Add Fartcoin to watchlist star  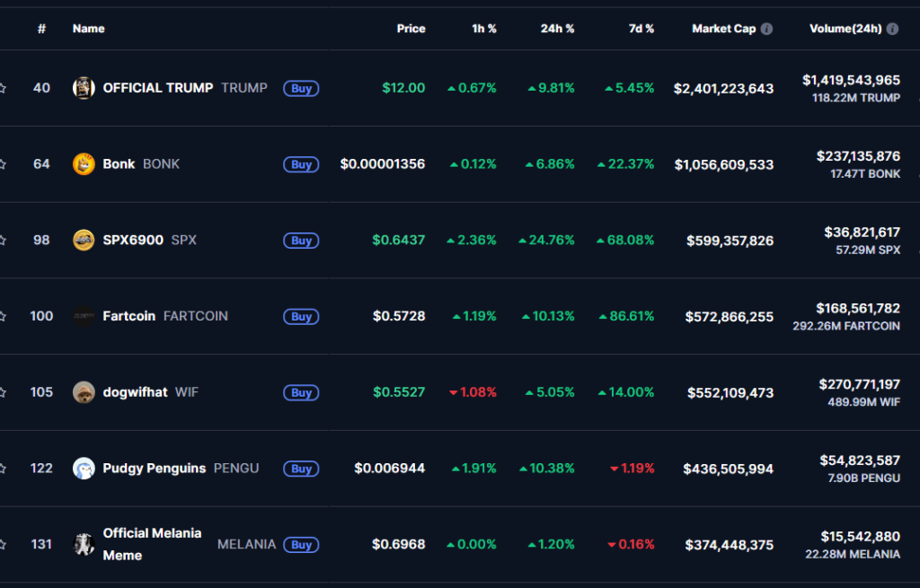(x=3, y=316)
